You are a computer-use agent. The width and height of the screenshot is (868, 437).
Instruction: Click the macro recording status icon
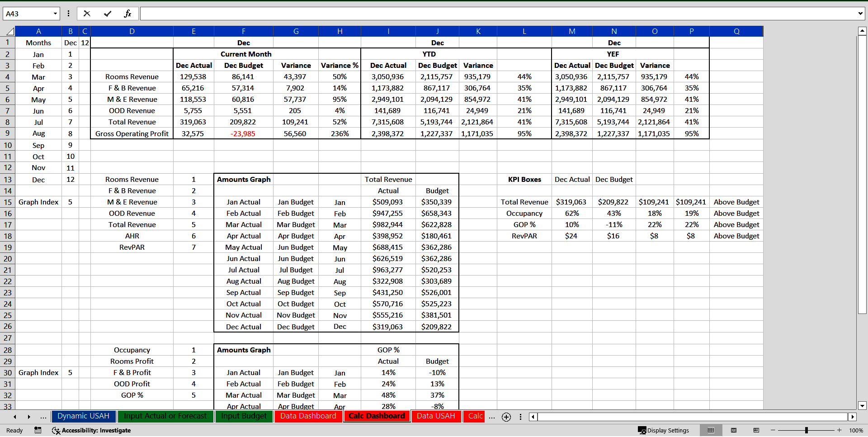coord(38,430)
